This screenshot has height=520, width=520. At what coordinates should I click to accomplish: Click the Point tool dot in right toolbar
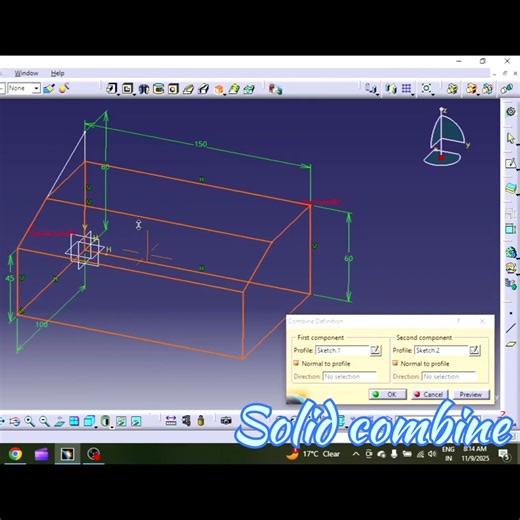[511, 313]
